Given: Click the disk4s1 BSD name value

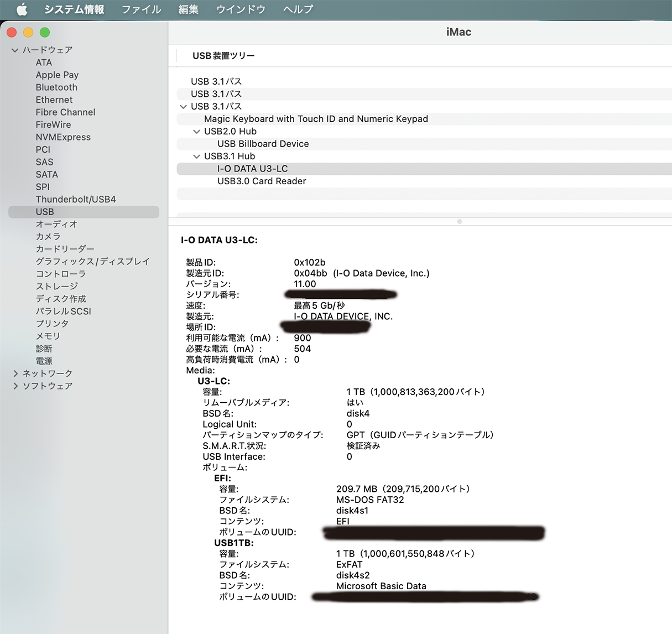Looking at the screenshot, I should click(x=352, y=511).
